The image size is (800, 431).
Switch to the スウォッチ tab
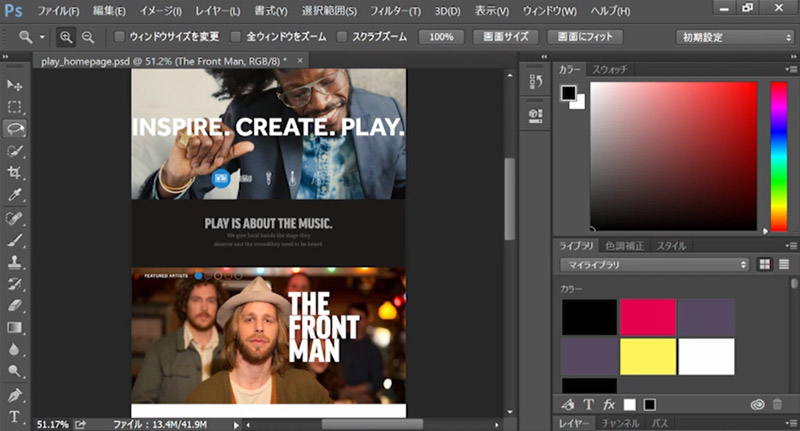click(x=610, y=69)
